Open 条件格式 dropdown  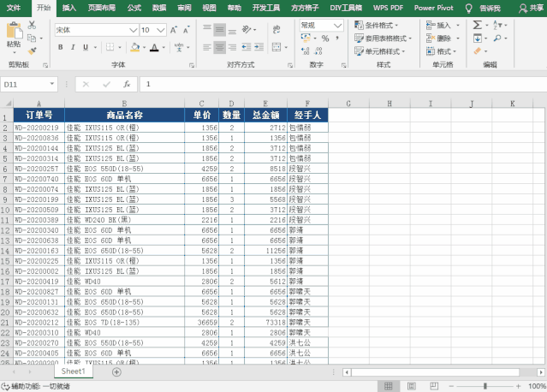pos(377,25)
